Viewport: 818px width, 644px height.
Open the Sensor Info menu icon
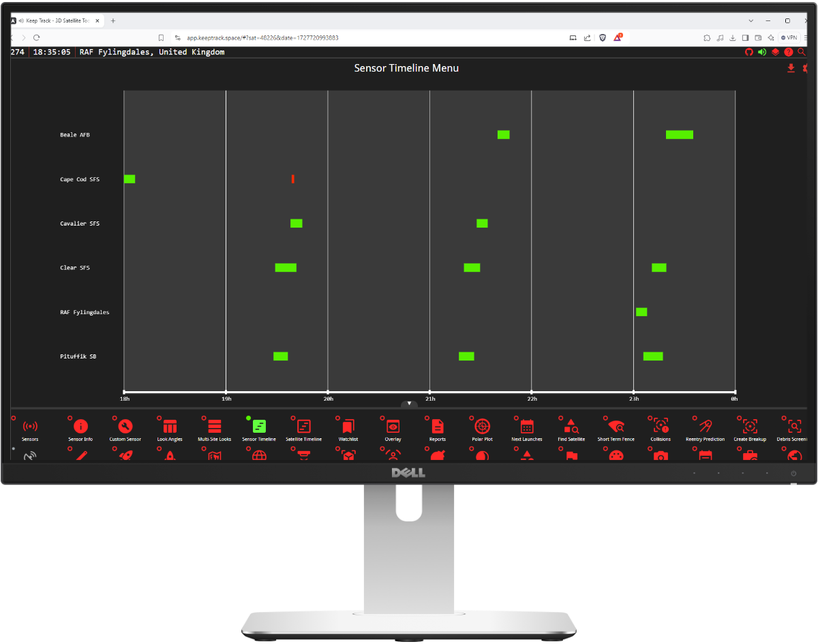[x=80, y=427]
